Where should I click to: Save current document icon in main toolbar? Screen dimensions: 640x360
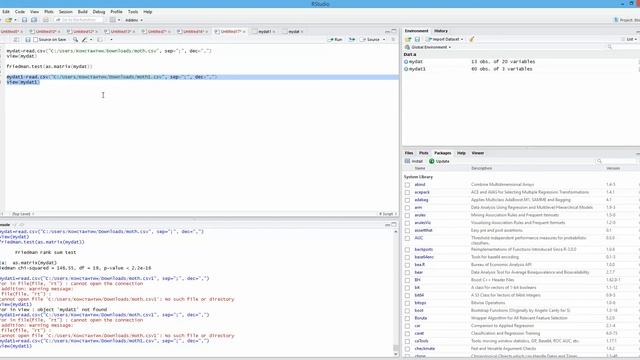tap(24, 20)
